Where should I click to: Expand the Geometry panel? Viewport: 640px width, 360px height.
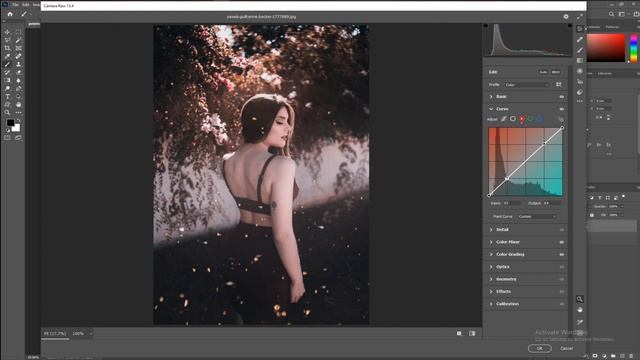point(491,279)
